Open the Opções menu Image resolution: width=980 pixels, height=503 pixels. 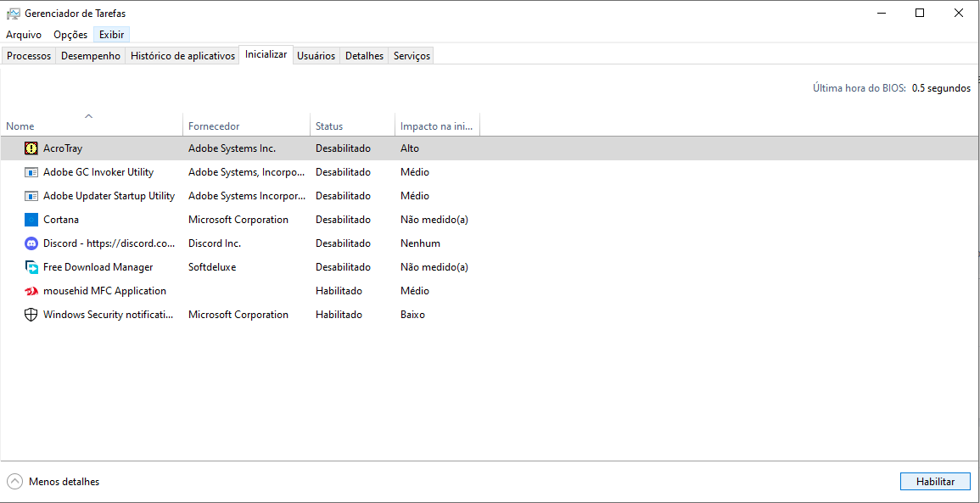coord(70,35)
